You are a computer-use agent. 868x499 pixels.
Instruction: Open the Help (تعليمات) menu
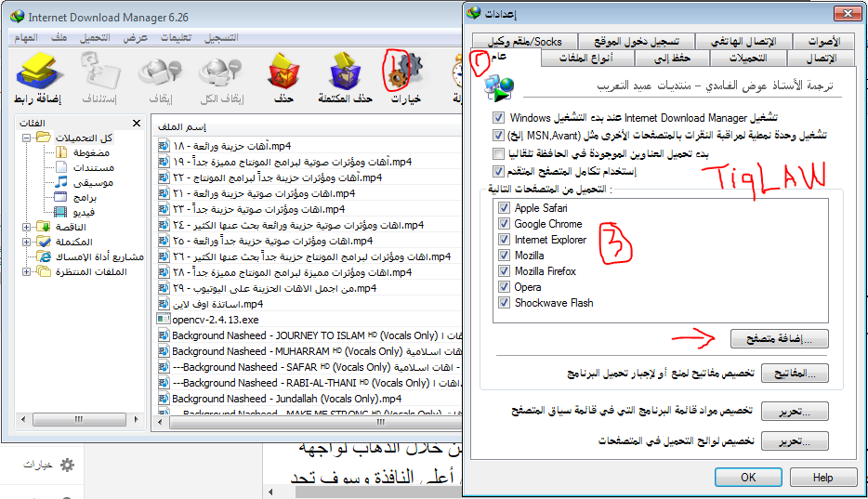pos(176,37)
